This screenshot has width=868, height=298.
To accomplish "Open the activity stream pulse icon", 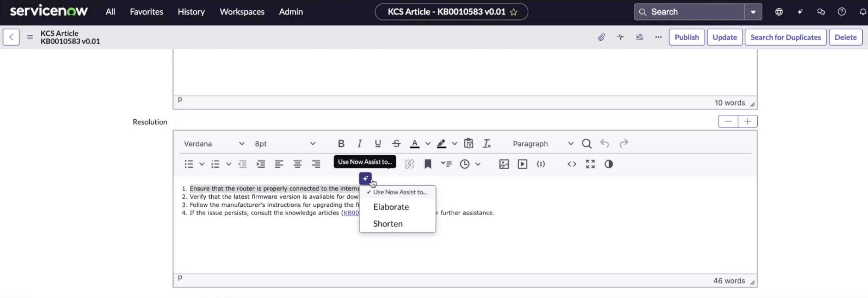I will 620,37.
